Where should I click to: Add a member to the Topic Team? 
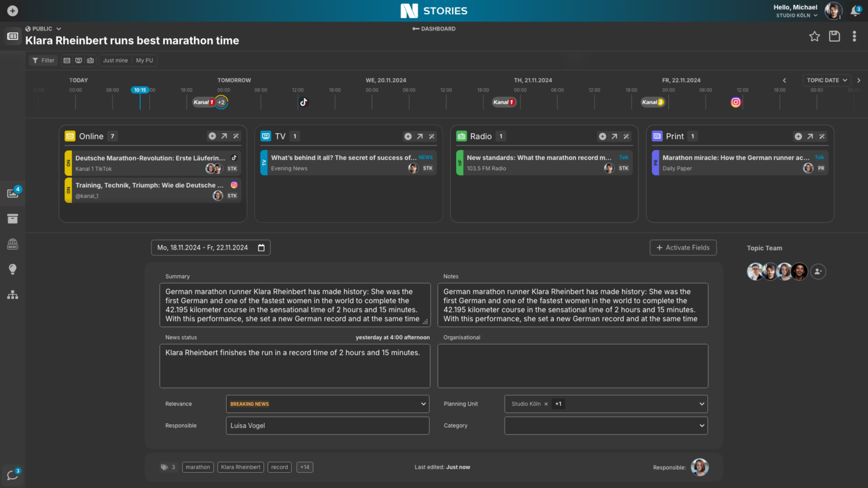(x=818, y=272)
